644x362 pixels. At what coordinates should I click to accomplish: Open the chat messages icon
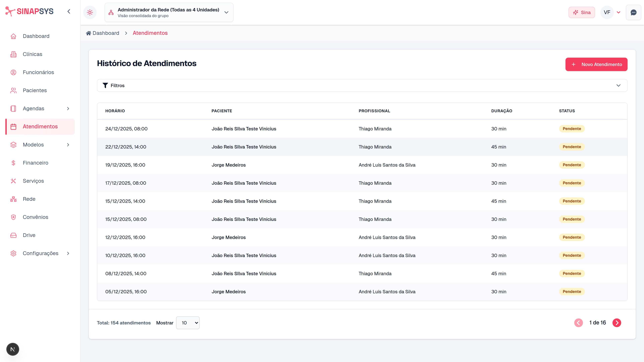(633, 13)
